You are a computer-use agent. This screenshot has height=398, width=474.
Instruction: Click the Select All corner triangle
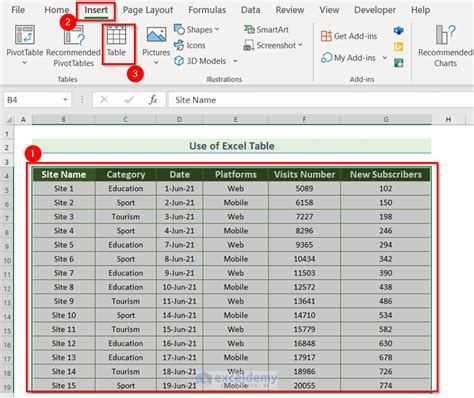(9, 119)
